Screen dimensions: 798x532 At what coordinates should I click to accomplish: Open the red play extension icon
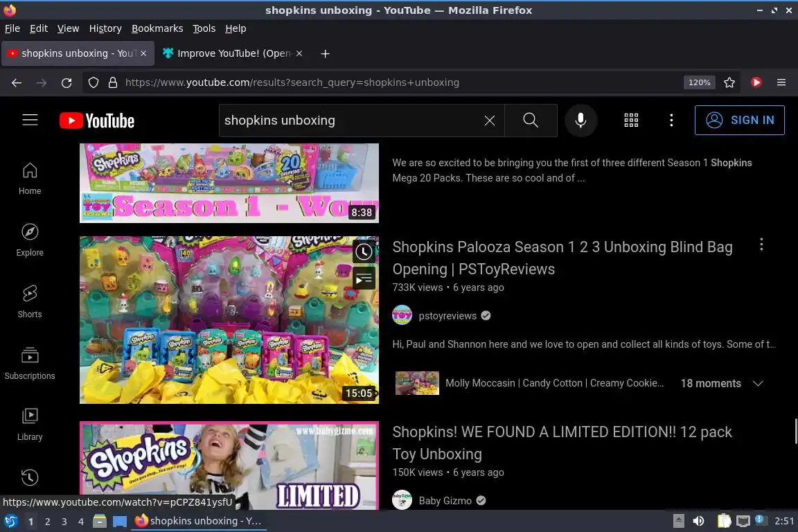[x=756, y=82]
